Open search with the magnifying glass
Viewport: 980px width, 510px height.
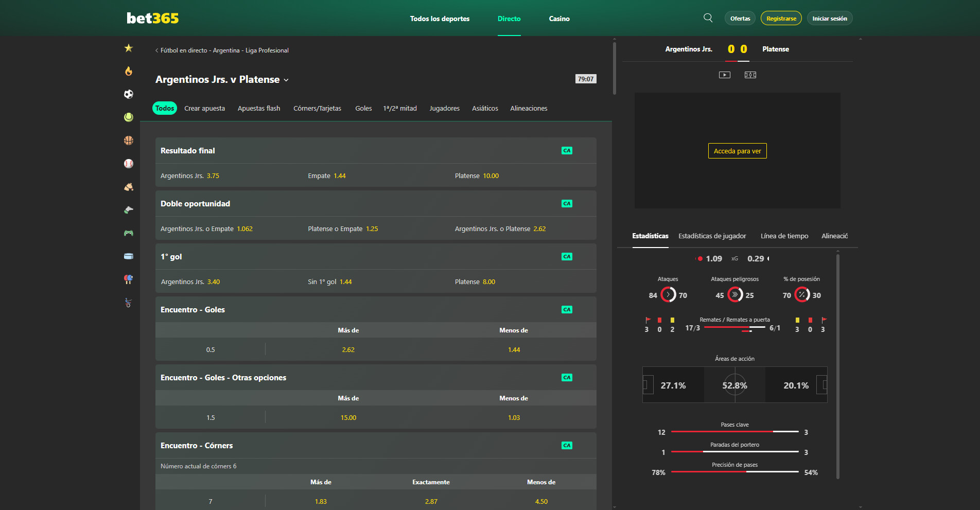(x=708, y=18)
